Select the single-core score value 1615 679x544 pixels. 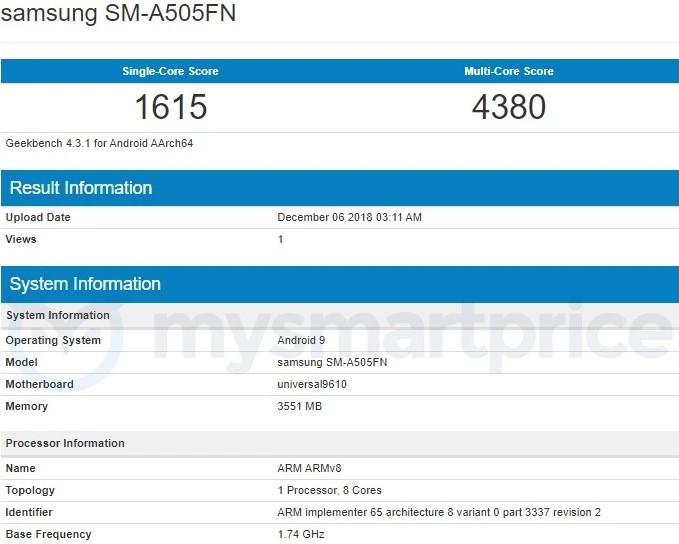click(171, 107)
